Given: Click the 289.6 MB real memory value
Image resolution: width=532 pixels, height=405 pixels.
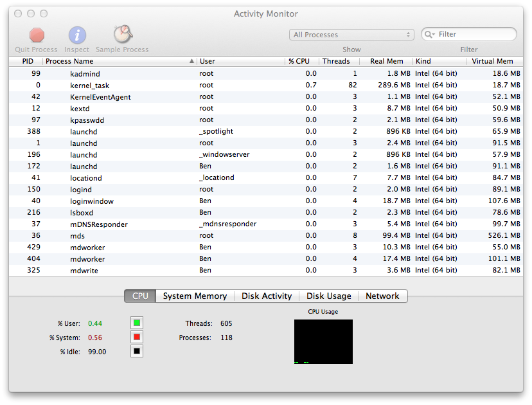Looking at the screenshot, I should click(395, 85).
